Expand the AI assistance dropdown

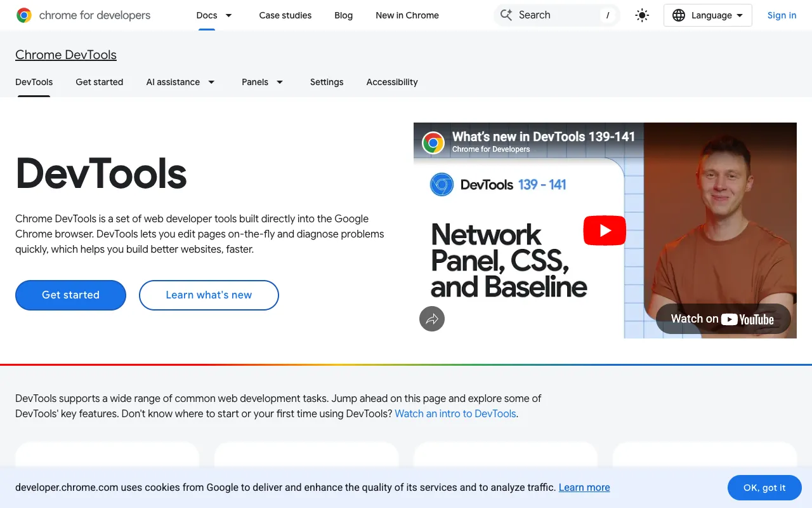pyautogui.click(x=180, y=82)
